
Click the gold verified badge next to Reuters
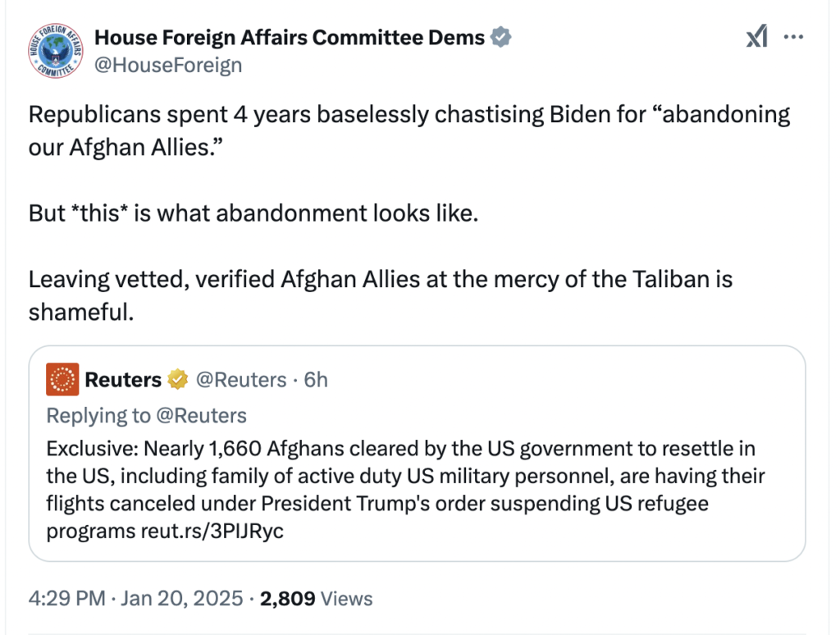click(178, 379)
